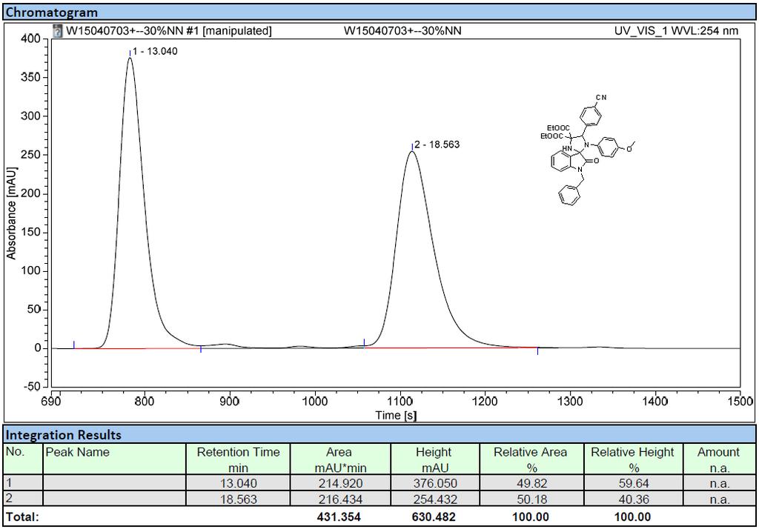Click total area value '431.354'
This screenshot has height=532, width=759.
[339, 516]
